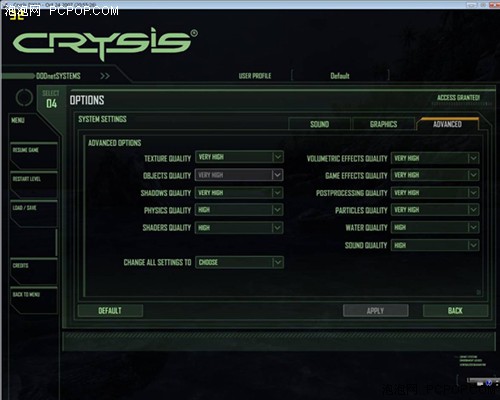
Task: Open the Game Effects Quality dropdown
Action: 435,175
